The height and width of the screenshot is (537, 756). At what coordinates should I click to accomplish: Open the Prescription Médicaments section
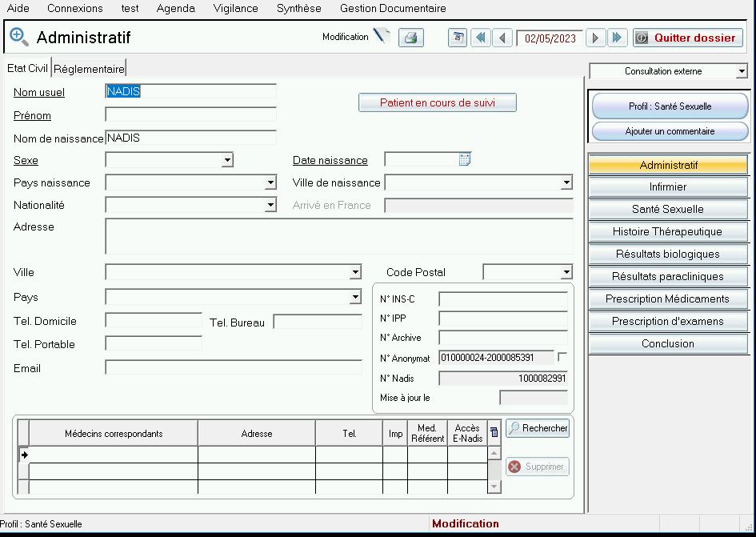click(x=668, y=299)
